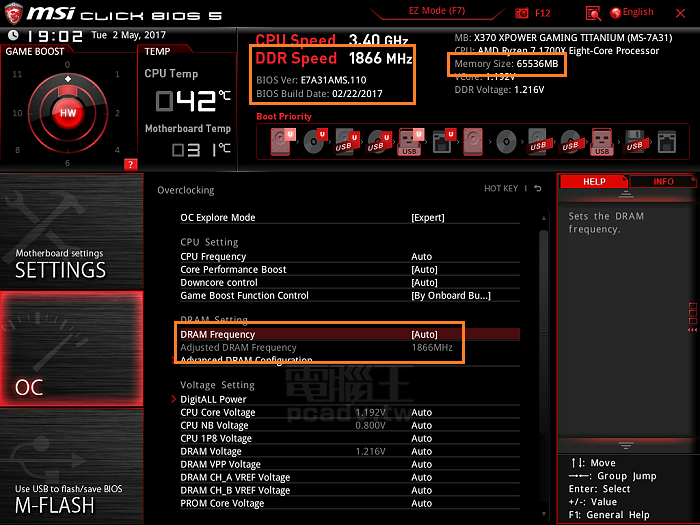Select the legacy optical disc boot icon without U badge
700x525 pixels.
tap(506, 142)
